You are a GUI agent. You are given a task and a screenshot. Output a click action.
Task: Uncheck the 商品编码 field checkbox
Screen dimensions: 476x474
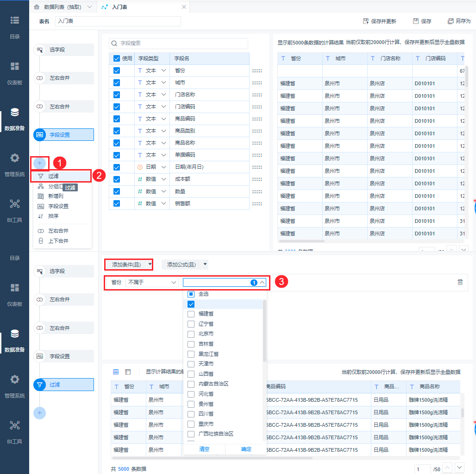[117, 119]
